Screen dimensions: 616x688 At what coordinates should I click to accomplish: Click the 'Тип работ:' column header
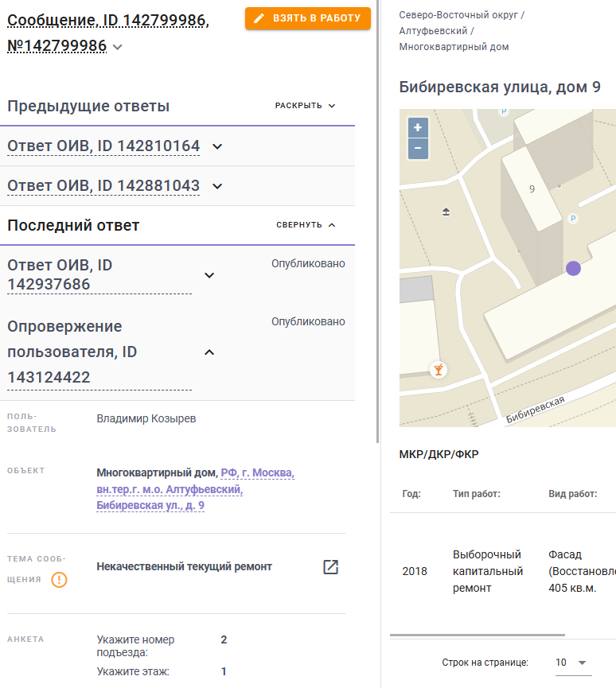tap(477, 494)
